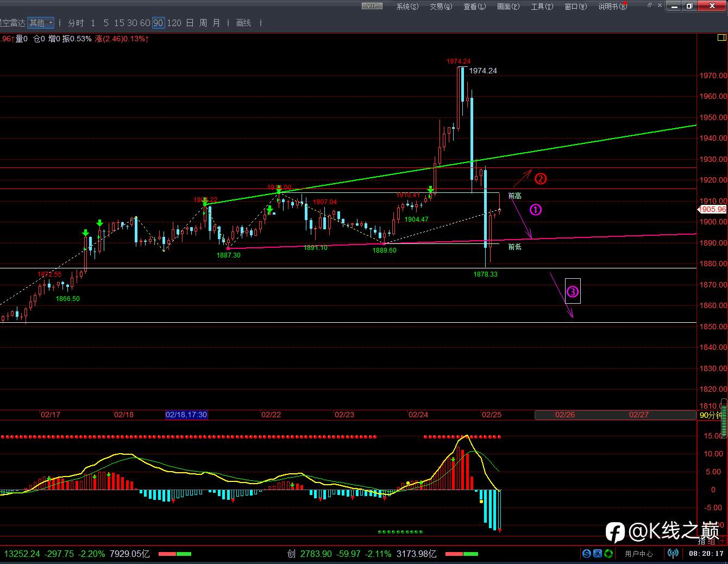728x564 pixels.
Task: Open the 系统(S) menu
Action: click(407, 7)
